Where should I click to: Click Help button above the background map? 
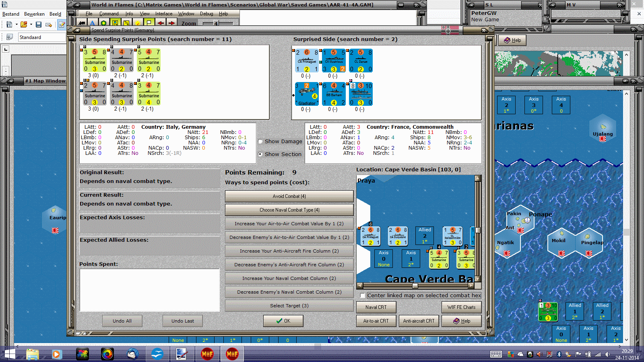tap(512, 40)
